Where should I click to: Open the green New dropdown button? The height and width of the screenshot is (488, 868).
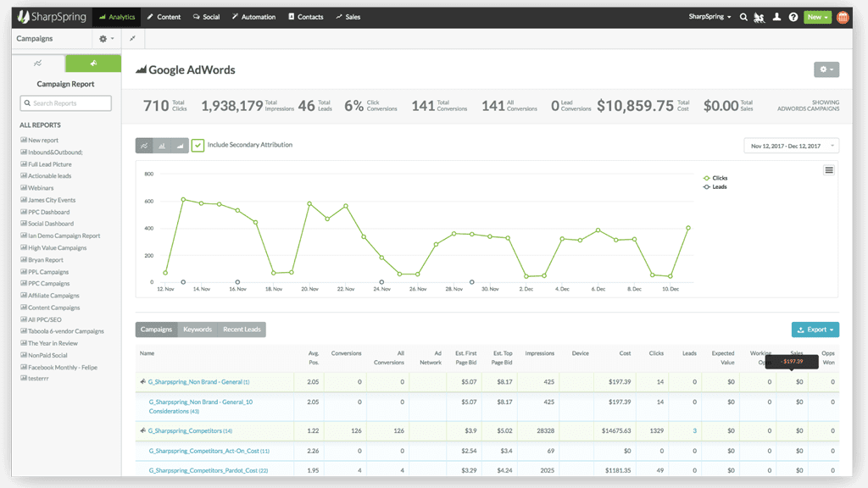click(x=817, y=17)
